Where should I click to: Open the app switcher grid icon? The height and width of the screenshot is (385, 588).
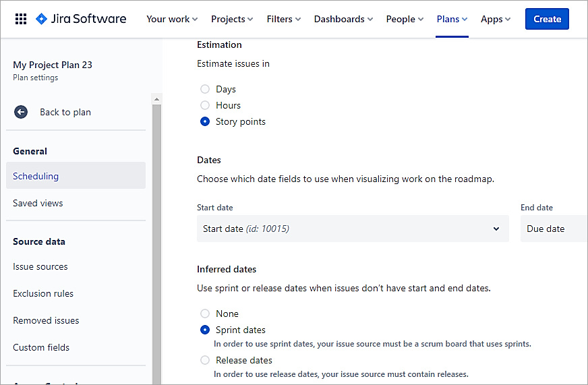point(20,19)
